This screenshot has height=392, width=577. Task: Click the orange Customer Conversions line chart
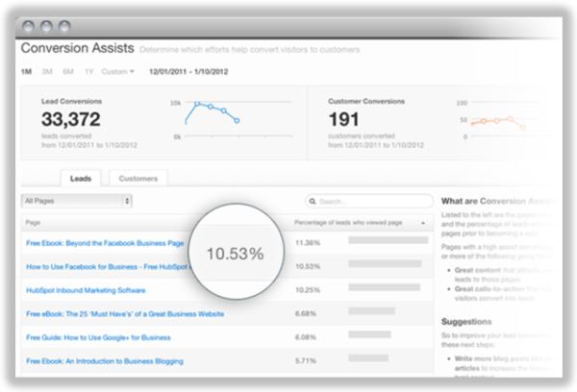click(498, 122)
